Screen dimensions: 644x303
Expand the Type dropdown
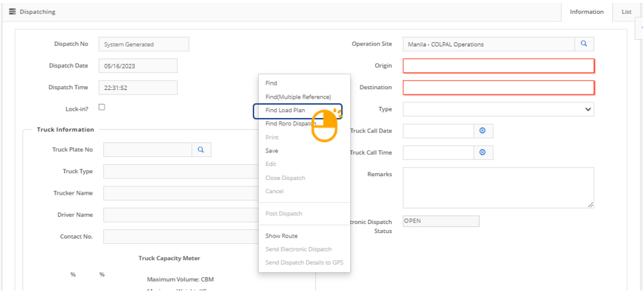point(498,109)
